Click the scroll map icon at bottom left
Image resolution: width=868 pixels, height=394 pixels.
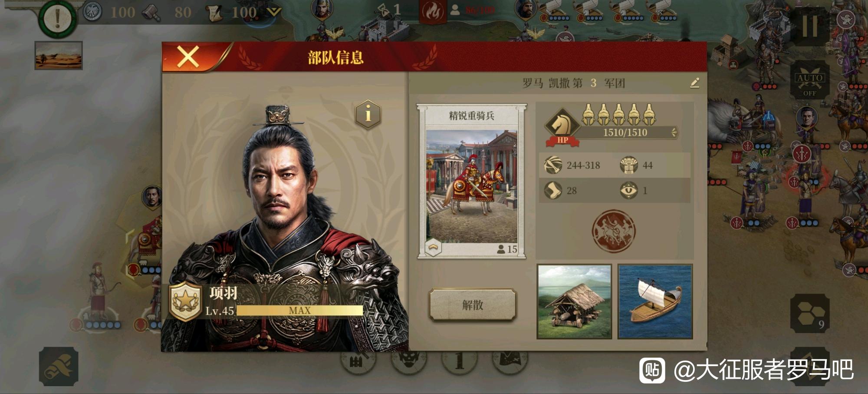pos(59,367)
